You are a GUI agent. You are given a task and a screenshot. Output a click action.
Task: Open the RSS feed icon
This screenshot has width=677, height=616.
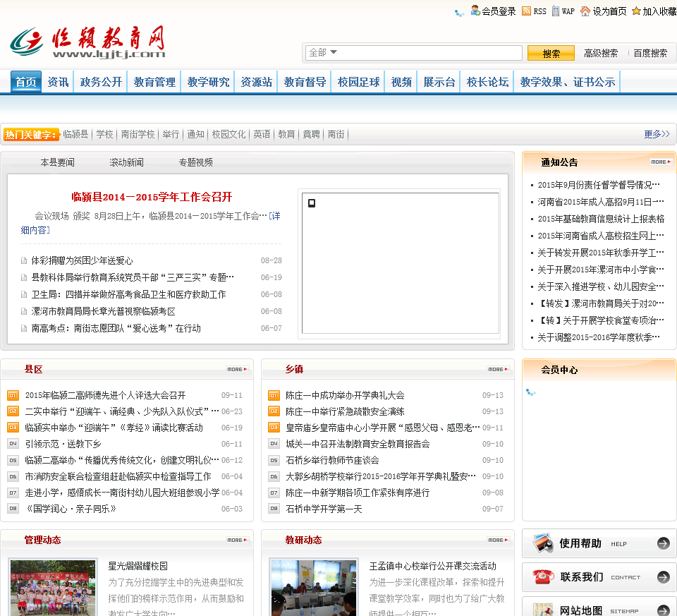click(x=526, y=11)
